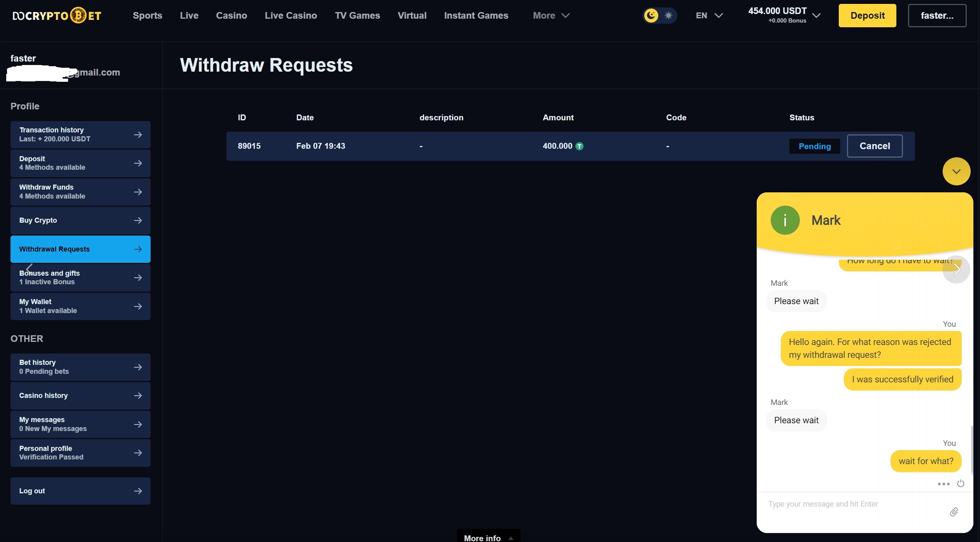Click the Personal profile arrow icon
980x542 pixels.
click(x=138, y=453)
